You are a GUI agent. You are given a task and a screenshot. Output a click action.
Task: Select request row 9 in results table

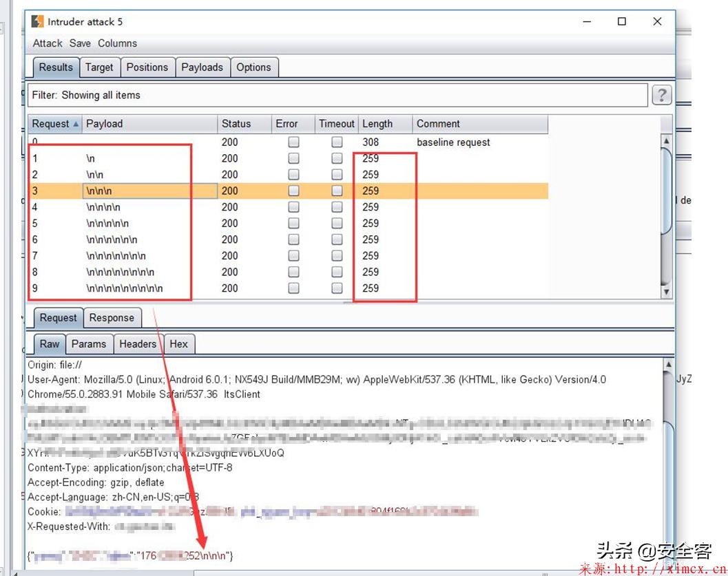[x=289, y=288]
